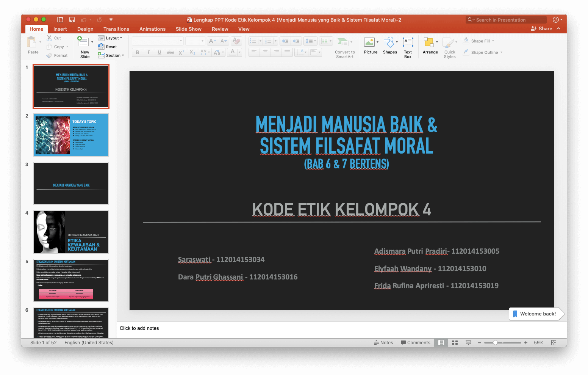Zoom out with minus button

click(480, 342)
